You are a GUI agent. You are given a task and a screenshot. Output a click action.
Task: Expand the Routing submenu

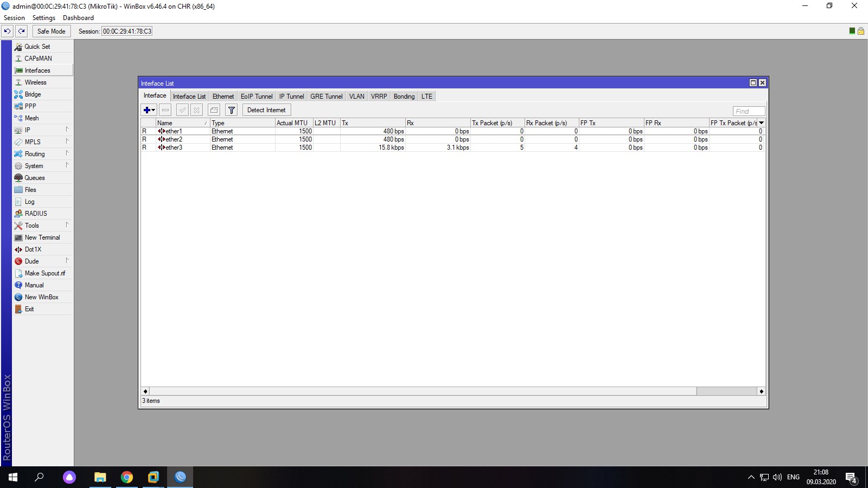43,154
